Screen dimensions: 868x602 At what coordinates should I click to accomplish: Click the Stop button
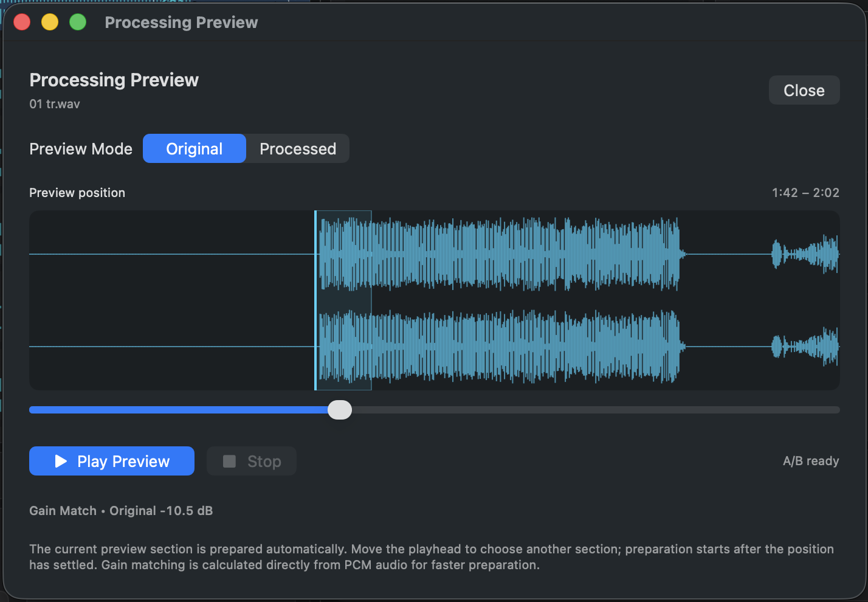coord(252,461)
